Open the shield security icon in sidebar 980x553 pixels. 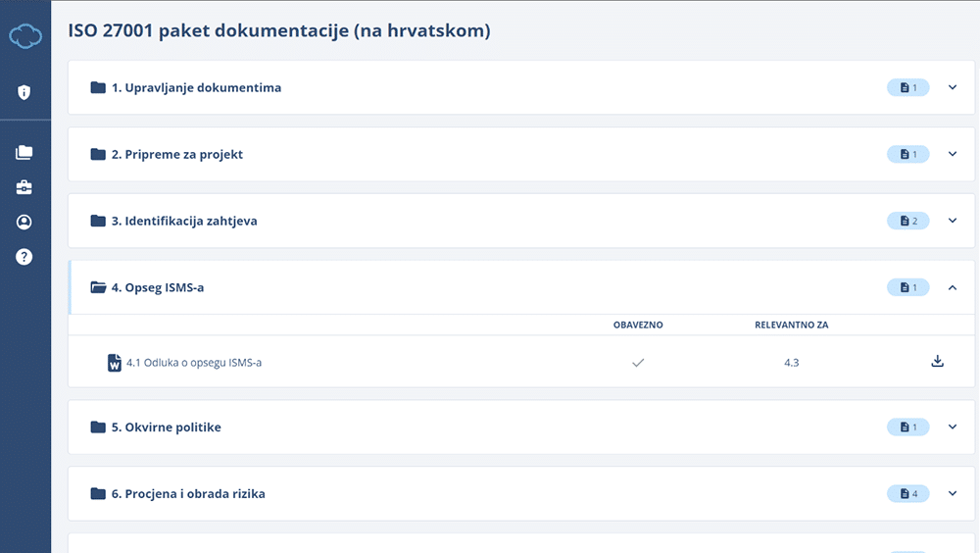pos(24,92)
